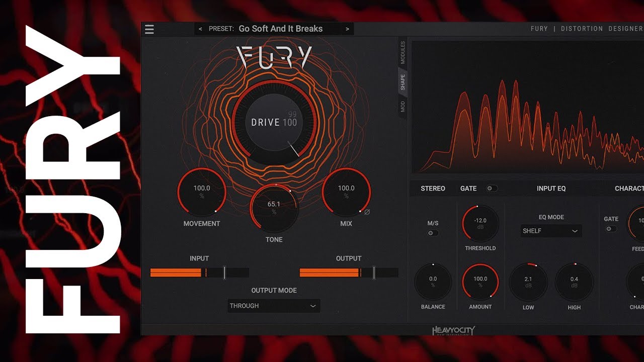Click the gate AMOUNT knob
The width and height of the screenshot is (644, 362).
point(480,282)
